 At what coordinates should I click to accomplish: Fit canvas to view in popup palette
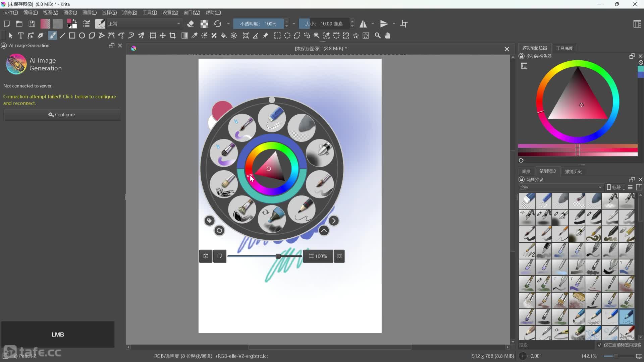pos(339,256)
